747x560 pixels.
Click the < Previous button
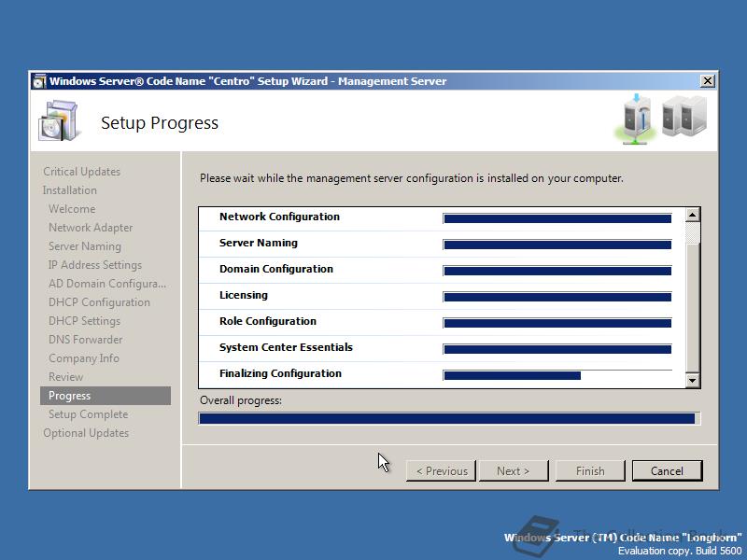pyautogui.click(x=441, y=471)
